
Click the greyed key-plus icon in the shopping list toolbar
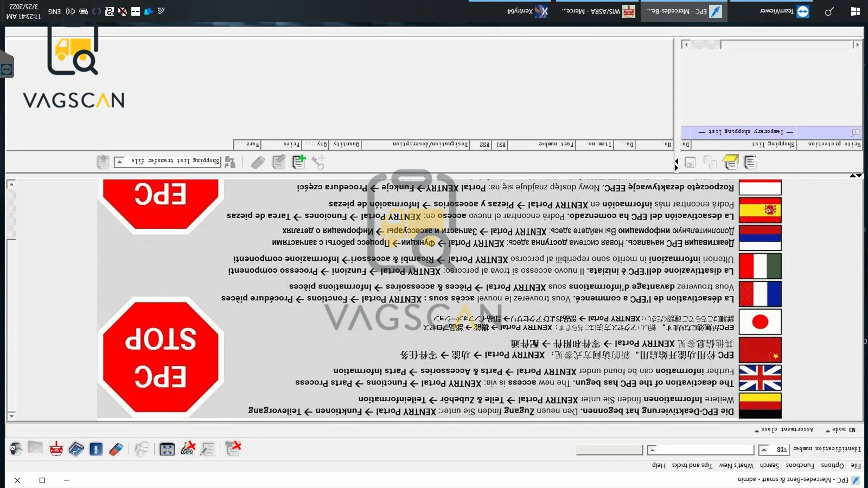pos(318,162)
